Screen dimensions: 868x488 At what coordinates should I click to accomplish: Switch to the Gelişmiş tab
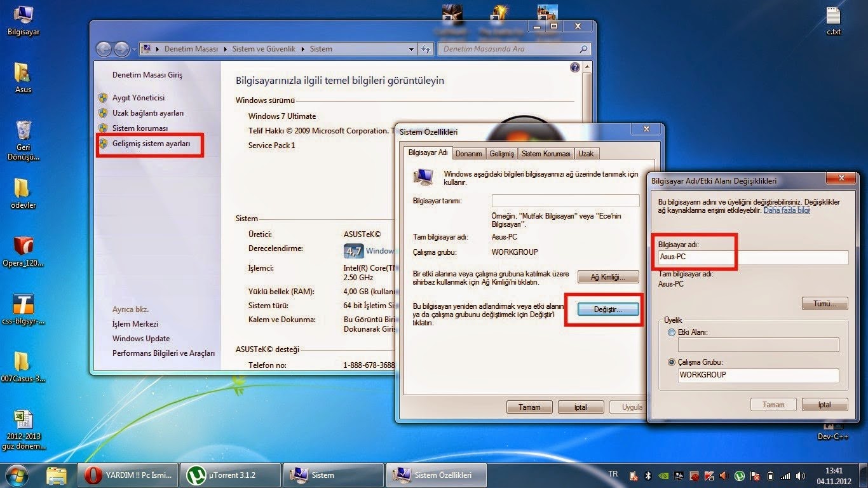pos(501,154)
